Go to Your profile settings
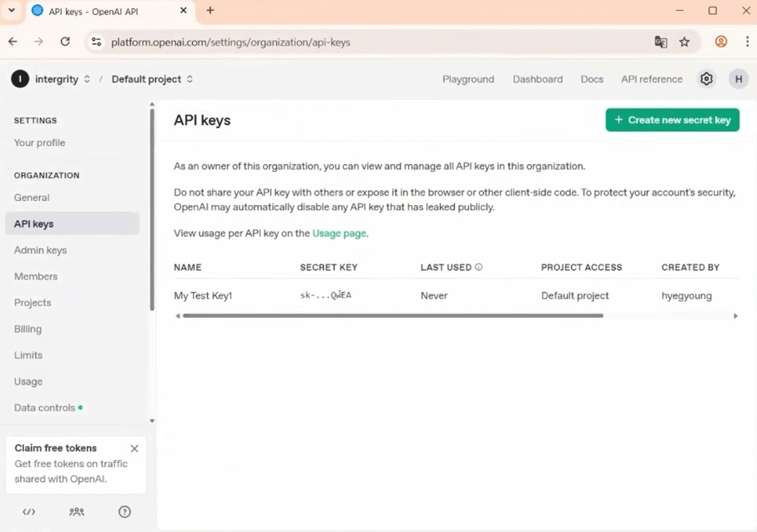The height and width of the screenshot is (532, 757). point(39,143)
